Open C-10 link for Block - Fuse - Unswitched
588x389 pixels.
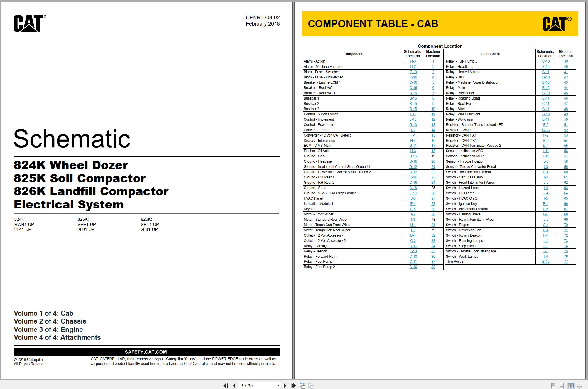(413, 77)
